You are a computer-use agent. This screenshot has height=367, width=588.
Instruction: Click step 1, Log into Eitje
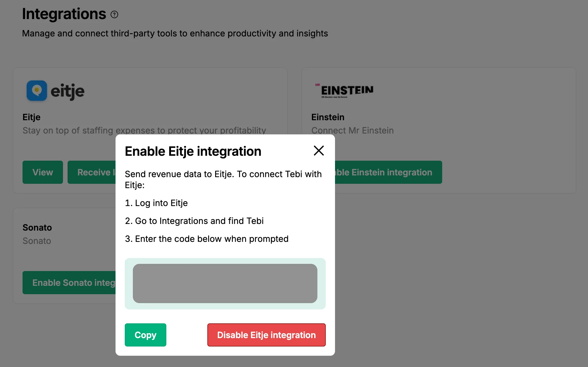click(x=156, y=203)
